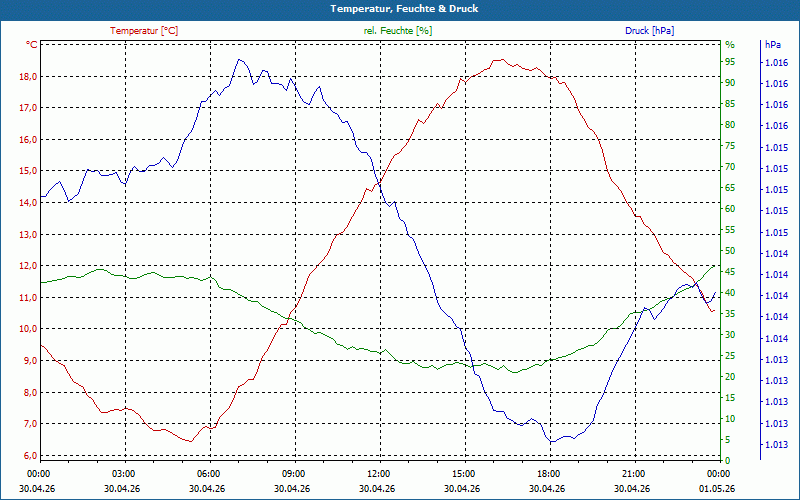This screenshot has width=800, height=500.
Task: Click the "25" humidity axis value
Action: (x=730, y=356)
